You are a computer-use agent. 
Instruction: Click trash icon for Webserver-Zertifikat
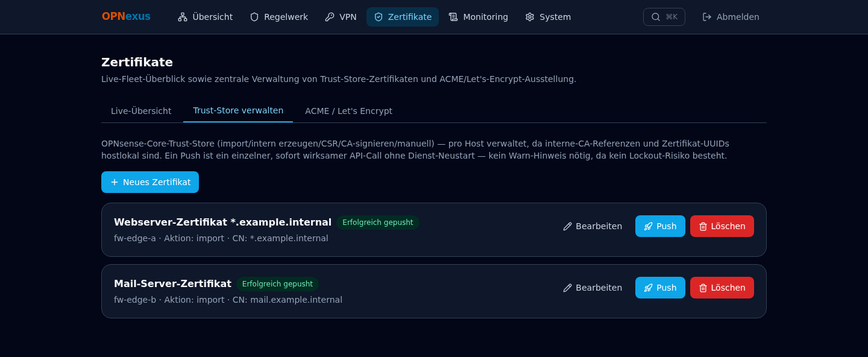(x=703, y=226)
